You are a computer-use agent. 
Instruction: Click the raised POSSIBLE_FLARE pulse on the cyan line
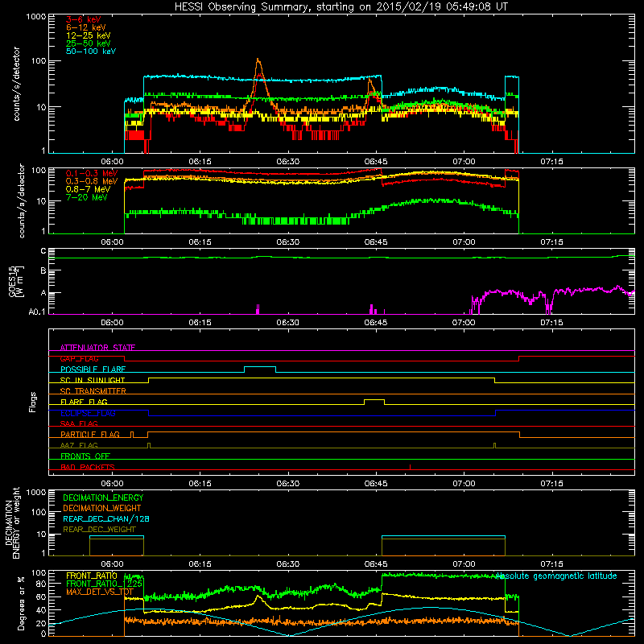260,369
